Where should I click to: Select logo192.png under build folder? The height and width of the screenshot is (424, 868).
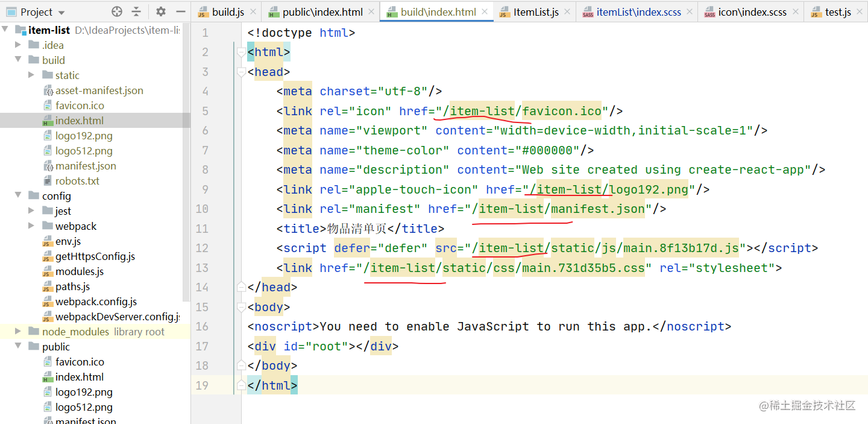click(84, 136)
